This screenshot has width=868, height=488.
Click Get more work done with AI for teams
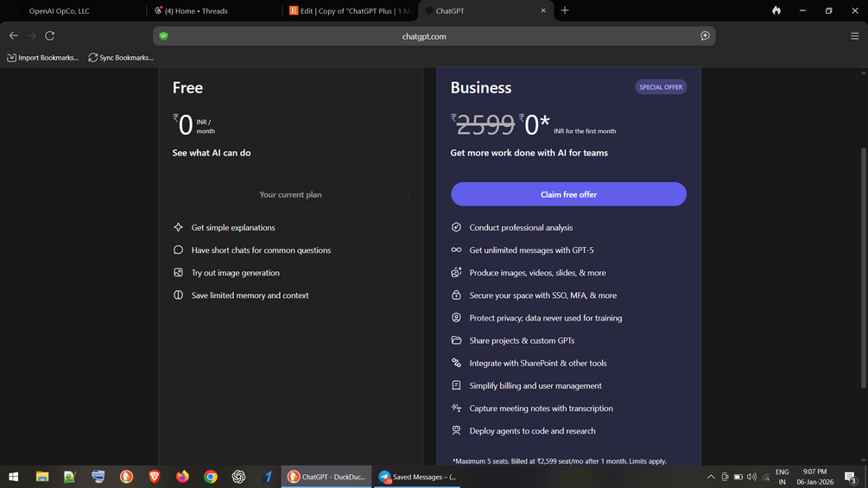pos(529,153)
